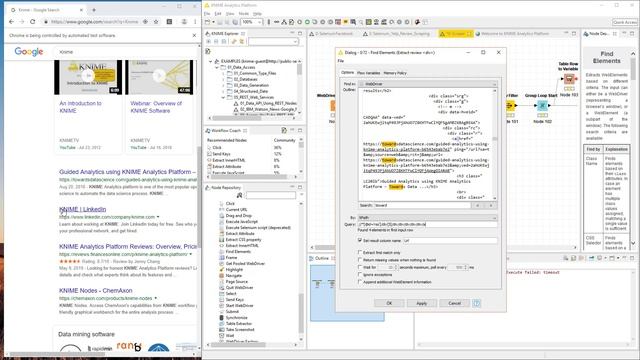Open the KNIME Explorer filter combo box
Image resolution: width=640 pixels, height=360 pixels.
pos(273,42)
